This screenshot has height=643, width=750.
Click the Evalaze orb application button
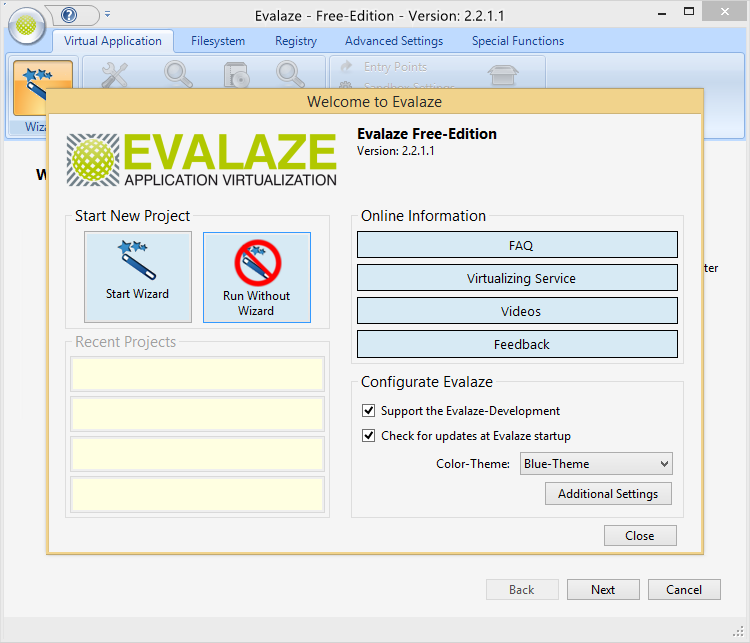pyautogui.click(x=26, y=26)
